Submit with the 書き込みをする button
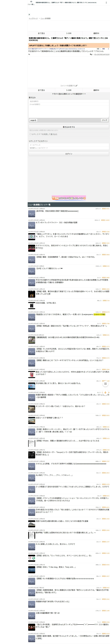This screenshot has width=110, height=644. [x=69, y=127]
